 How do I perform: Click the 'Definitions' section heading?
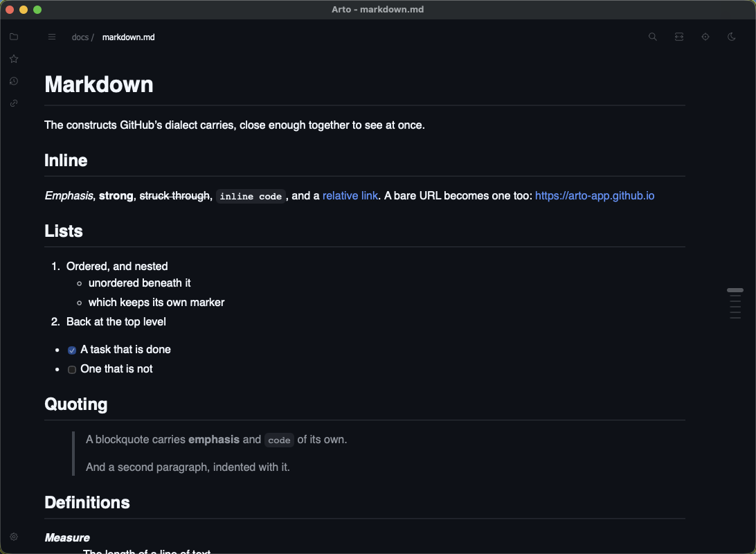pos(87,503)
